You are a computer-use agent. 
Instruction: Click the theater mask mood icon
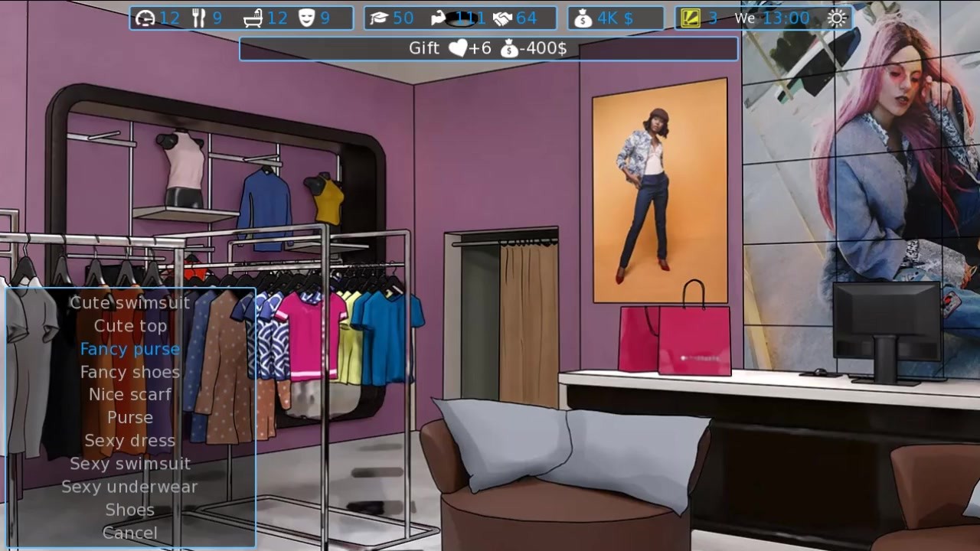(x=306, y=18)
